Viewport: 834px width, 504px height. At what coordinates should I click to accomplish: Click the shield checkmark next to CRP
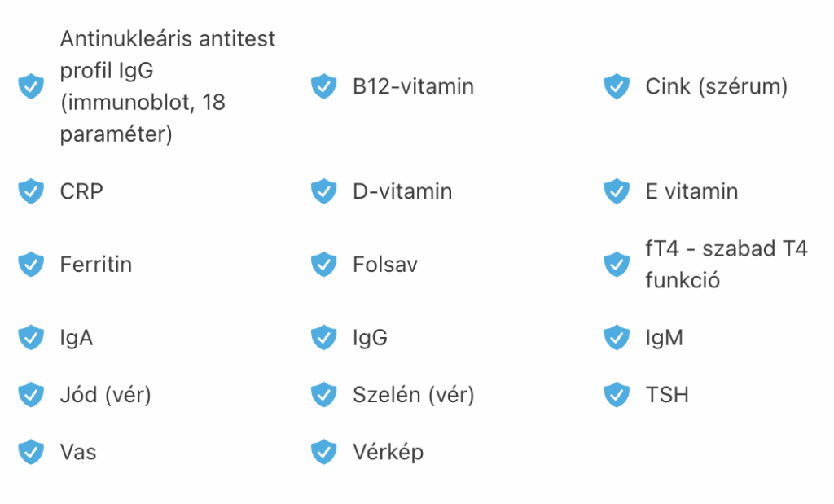tap(31, 191)
